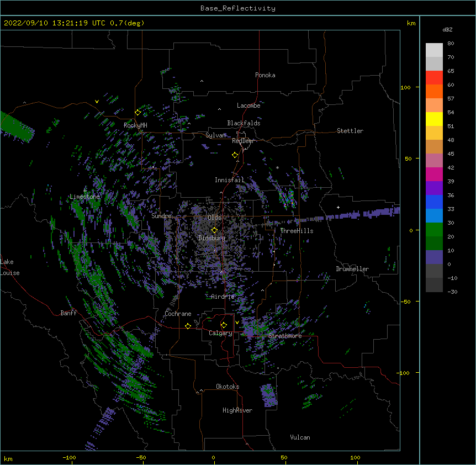Click the Vulcan city label

[x=300, y=437]
